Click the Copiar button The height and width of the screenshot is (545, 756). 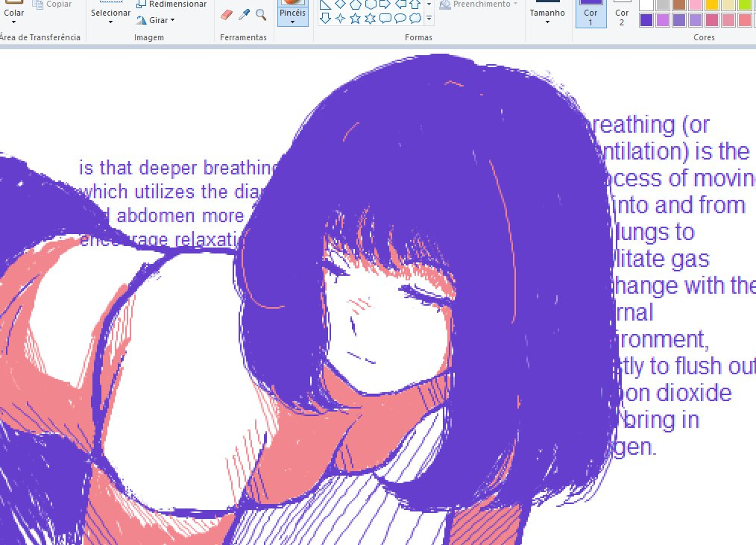(x=54, y=4)
